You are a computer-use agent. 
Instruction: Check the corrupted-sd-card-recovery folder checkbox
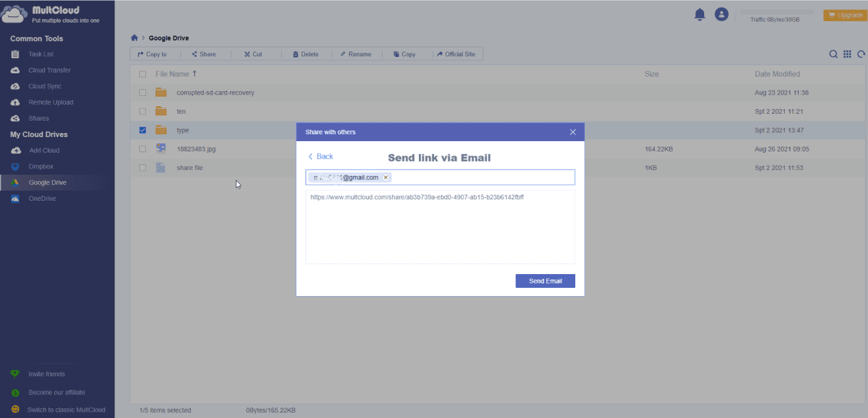pyautogui.click(x=143, y=93)
